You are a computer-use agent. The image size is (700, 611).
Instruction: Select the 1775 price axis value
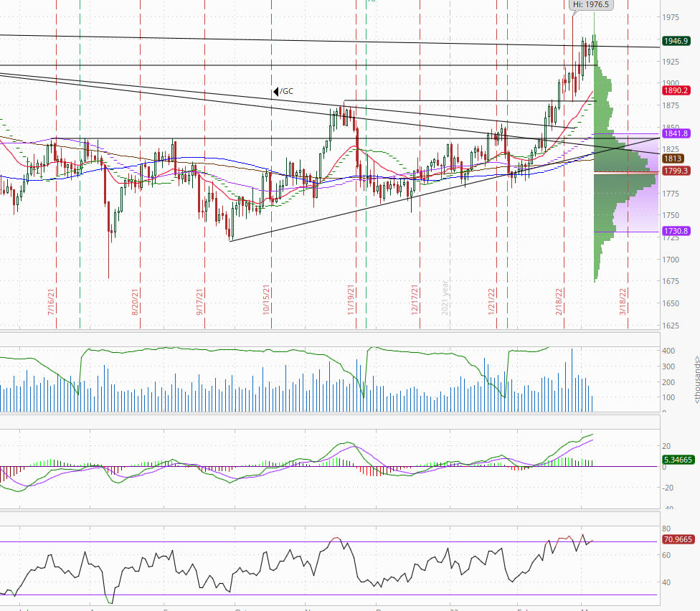point(671,194)
